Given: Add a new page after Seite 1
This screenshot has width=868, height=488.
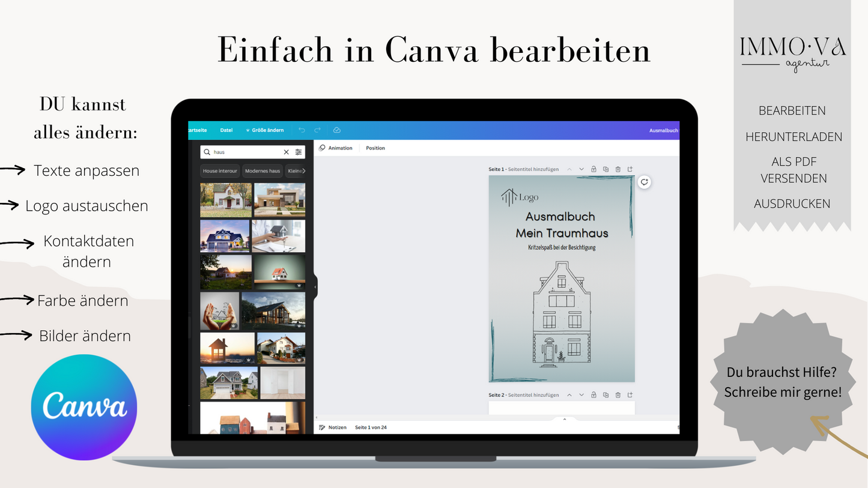Looking at the screenshot, I should click(x=630, y=169).
